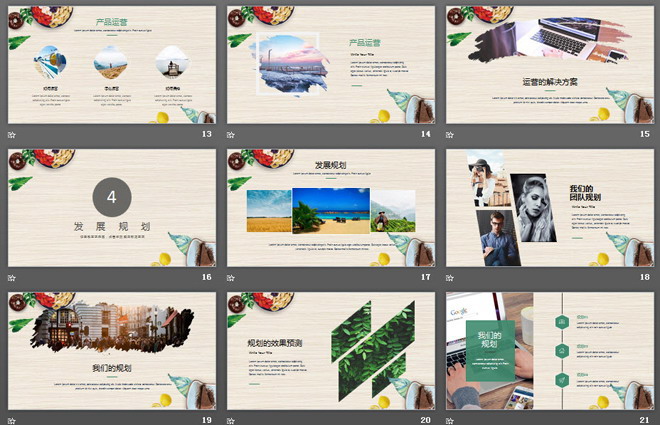
Task: Select slide 19 with city street brush image
Action: point(112,350)
